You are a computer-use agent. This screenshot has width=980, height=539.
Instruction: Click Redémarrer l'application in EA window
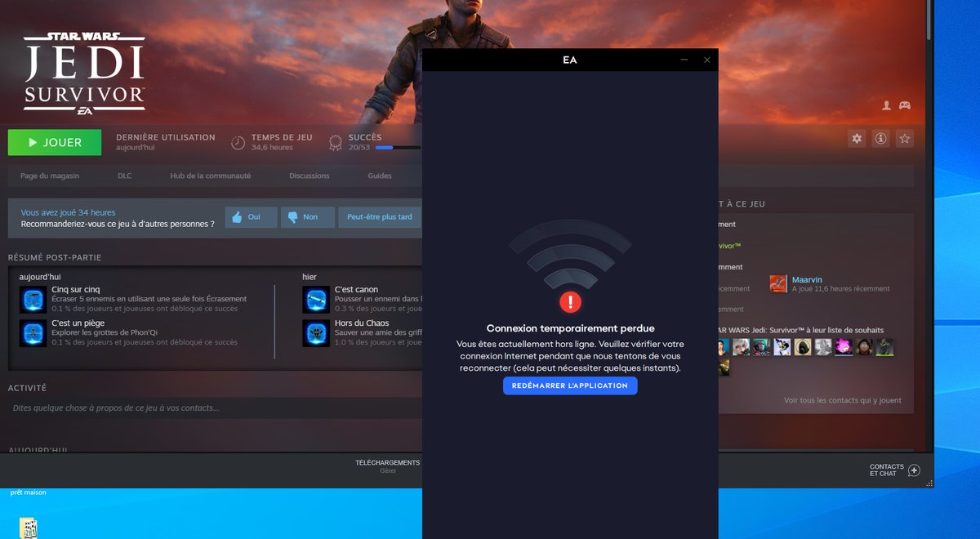pyautogui.click(x=570, y=385)
